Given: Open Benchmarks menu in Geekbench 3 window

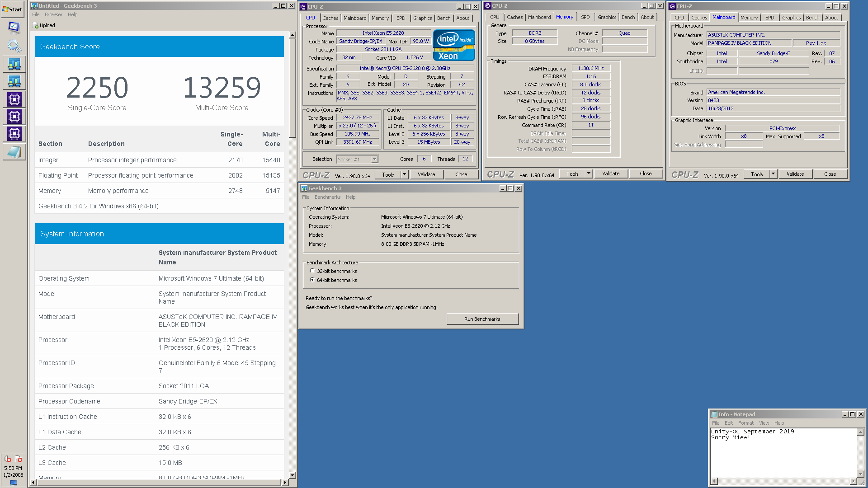Looking at the screenshot, I should pyautogui.click(x=327, y=197).
